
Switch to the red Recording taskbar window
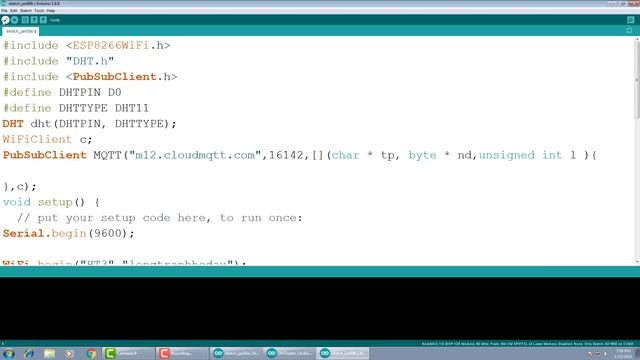tap(182, 353)
